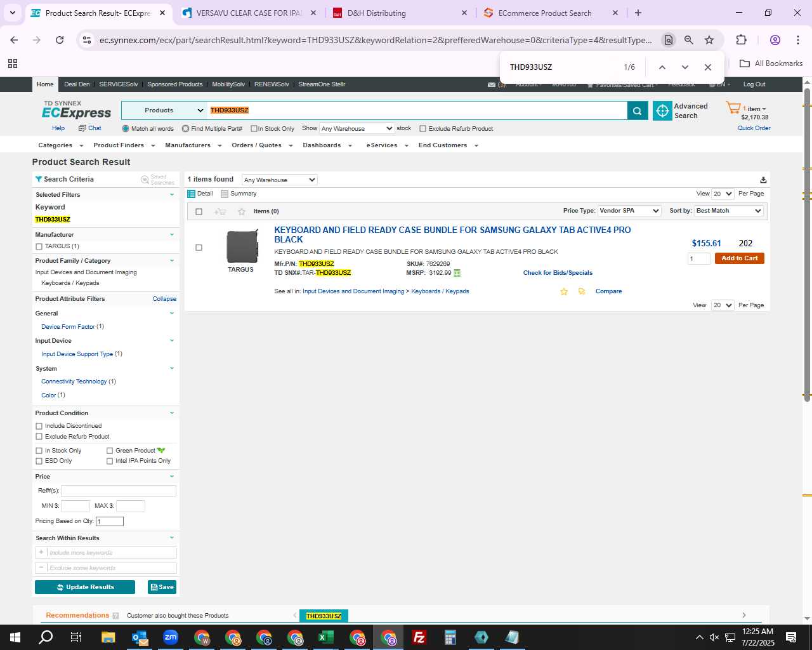Image resolution: width=812 pixels, height=650 pixels.
Task: Open Check for Bids/Specials link
Action: (x=558, y=273)
